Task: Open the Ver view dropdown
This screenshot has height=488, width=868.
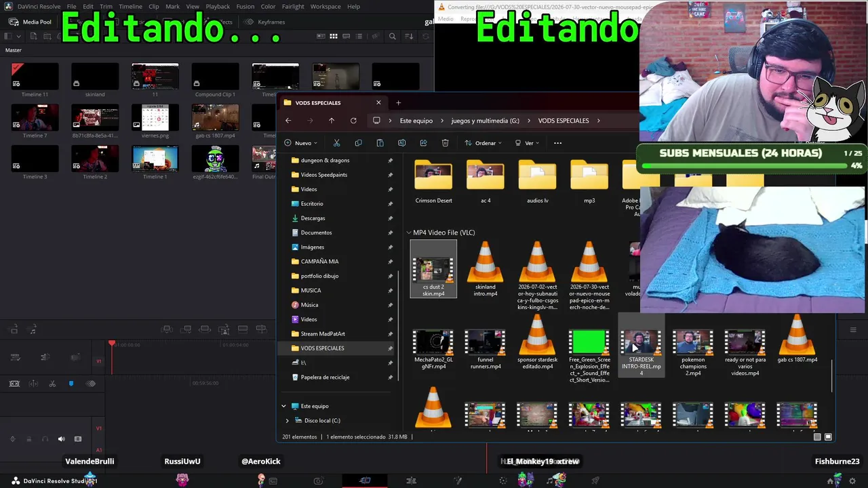Action: coord(527,143)
